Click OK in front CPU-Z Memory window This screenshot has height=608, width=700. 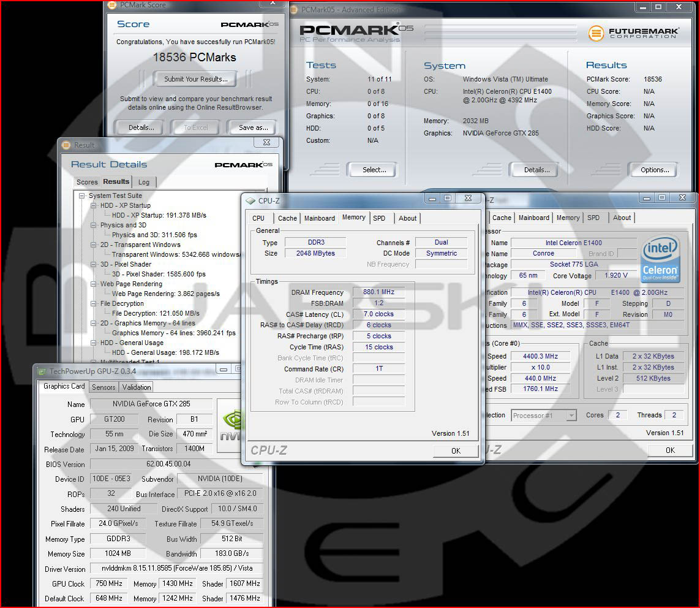[x=456, y=450]
